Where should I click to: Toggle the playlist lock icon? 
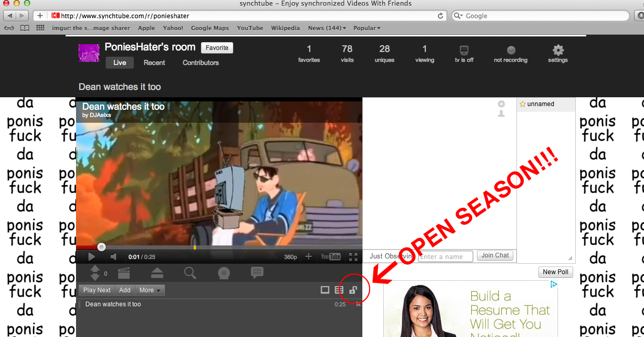[353, 290]
